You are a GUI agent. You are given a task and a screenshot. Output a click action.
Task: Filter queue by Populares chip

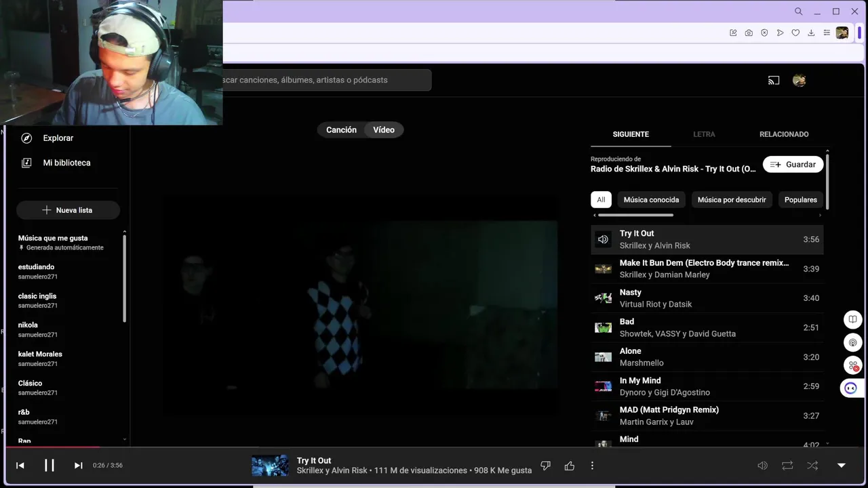click(801, 200)
